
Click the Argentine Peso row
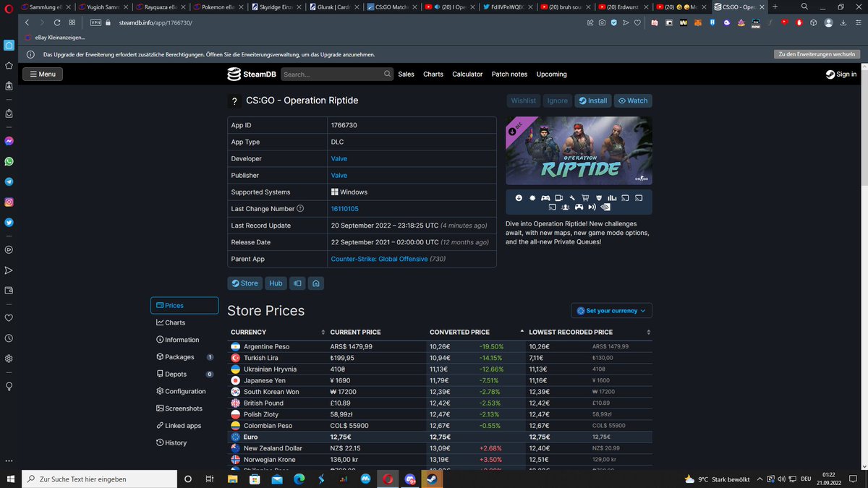440,346
